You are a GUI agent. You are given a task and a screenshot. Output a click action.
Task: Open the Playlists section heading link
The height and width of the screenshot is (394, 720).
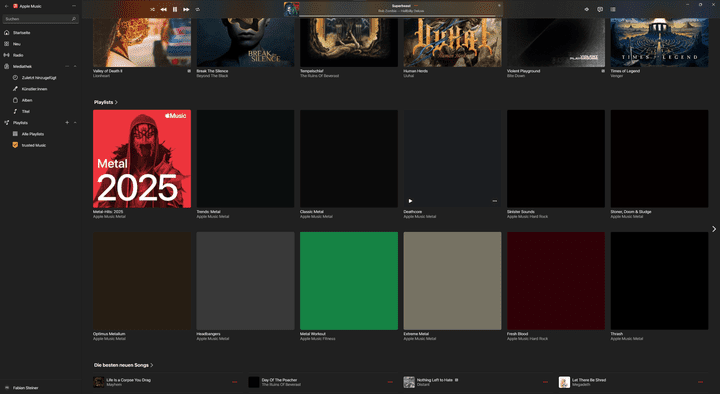pyautogui.click(x=106, y=102)
